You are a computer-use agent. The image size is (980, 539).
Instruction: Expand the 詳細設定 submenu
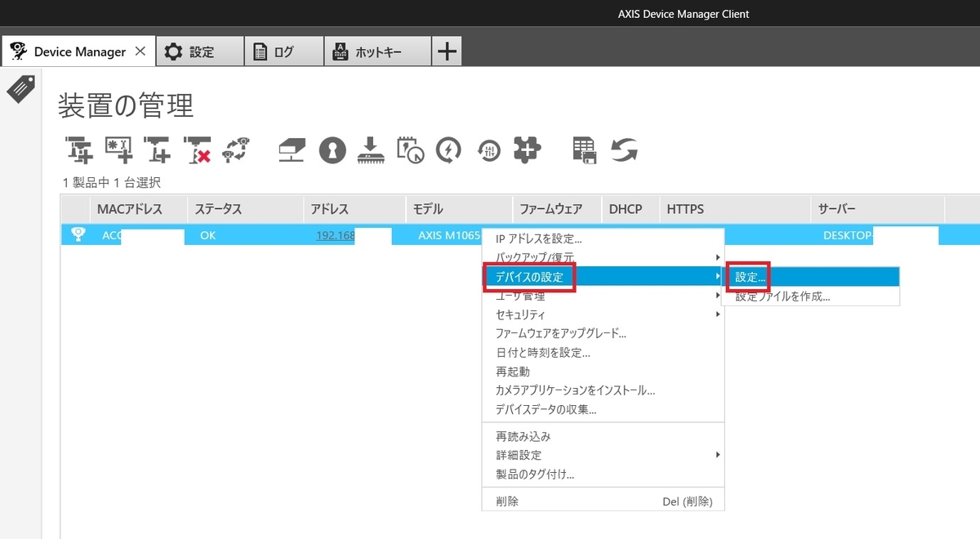coord(603,455)
